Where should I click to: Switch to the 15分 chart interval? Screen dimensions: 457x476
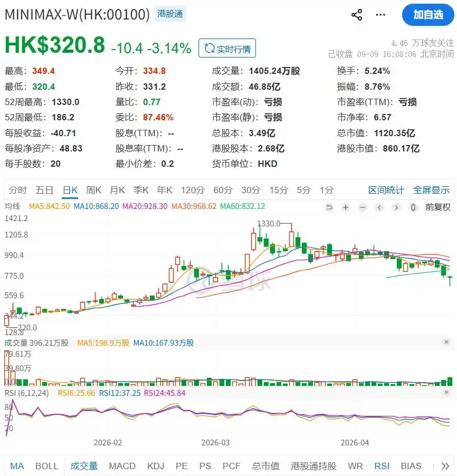[x=279, y=190]
